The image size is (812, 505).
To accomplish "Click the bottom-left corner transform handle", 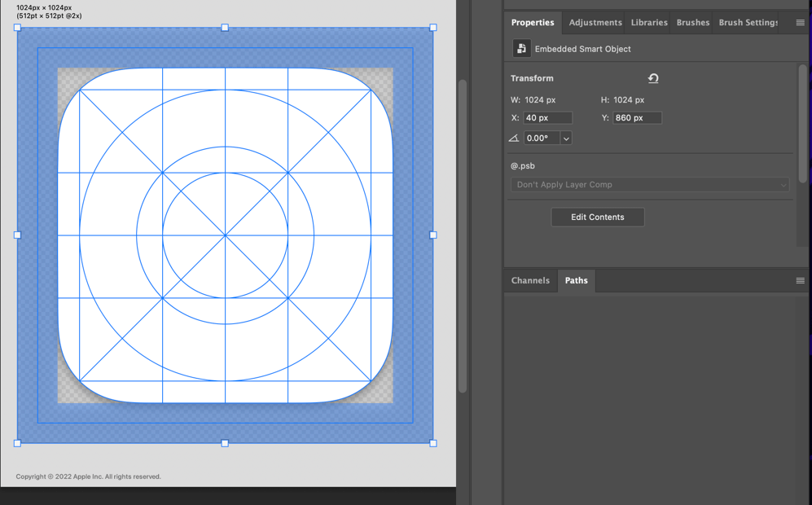I will [17, 443].
